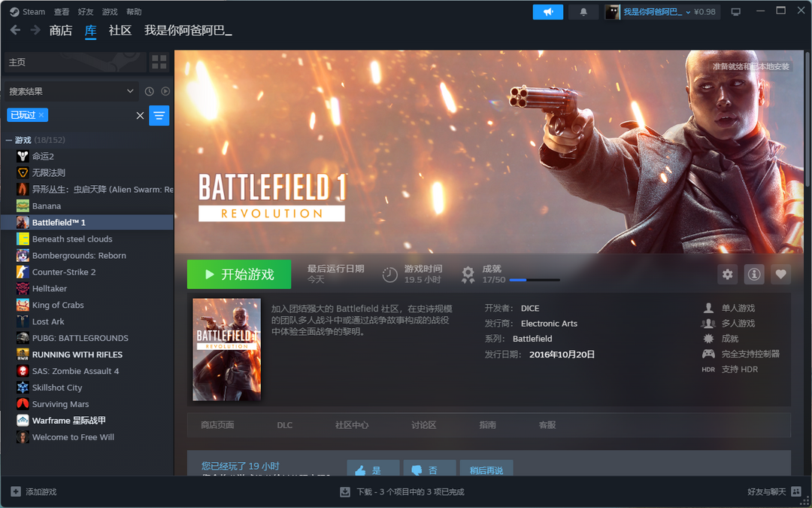Click the Battlefield 1 box art thumbnail
Viewport: 812px width, 508px height.
(x=226, y=349)
